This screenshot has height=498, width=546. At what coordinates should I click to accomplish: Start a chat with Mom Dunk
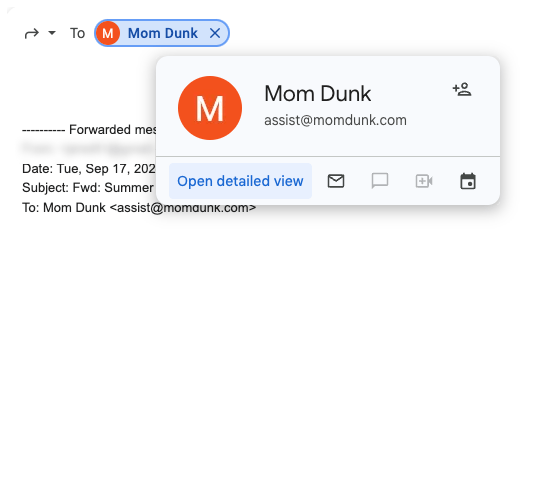tap(380, 181)
